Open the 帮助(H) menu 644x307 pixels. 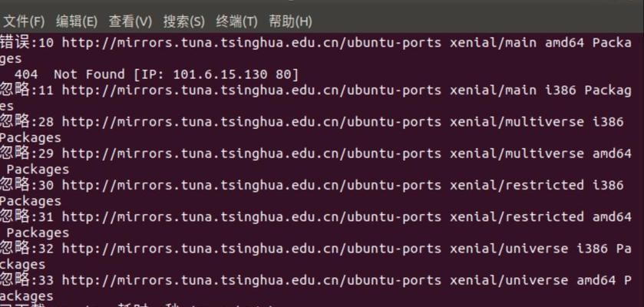click(290, 21)
